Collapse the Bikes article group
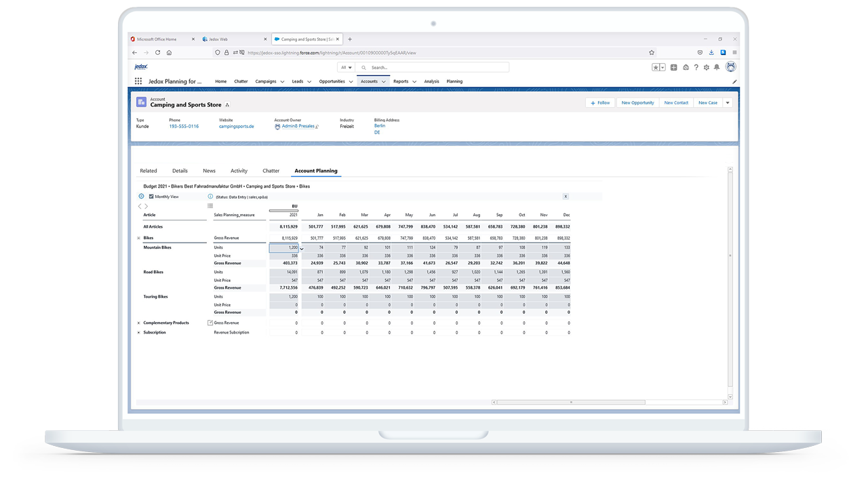 pos(139,239)
